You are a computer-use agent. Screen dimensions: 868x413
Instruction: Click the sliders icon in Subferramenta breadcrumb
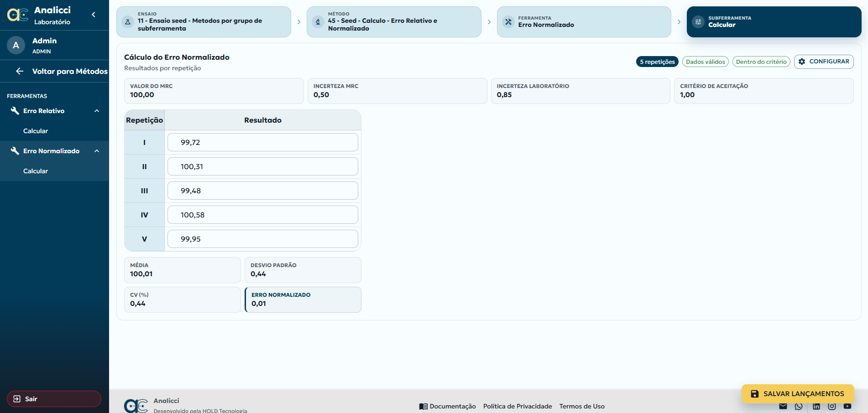pos(698,21)
